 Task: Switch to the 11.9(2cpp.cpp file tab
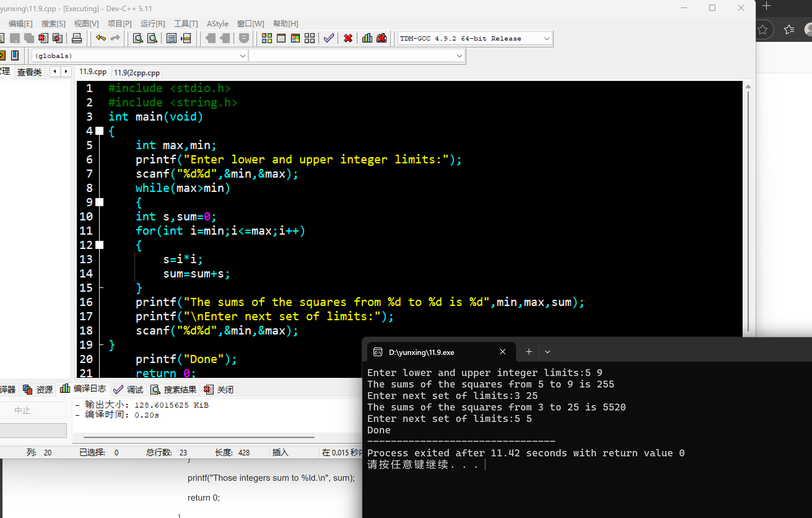(137, 73)
